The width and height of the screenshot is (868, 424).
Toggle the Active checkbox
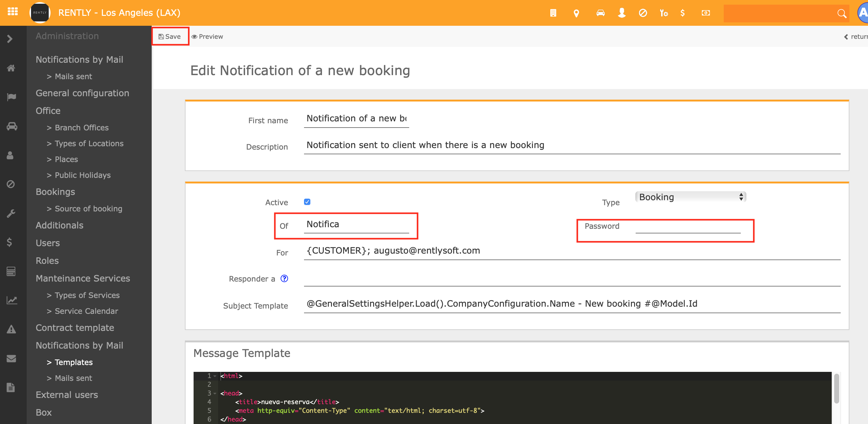click(307, 201)
